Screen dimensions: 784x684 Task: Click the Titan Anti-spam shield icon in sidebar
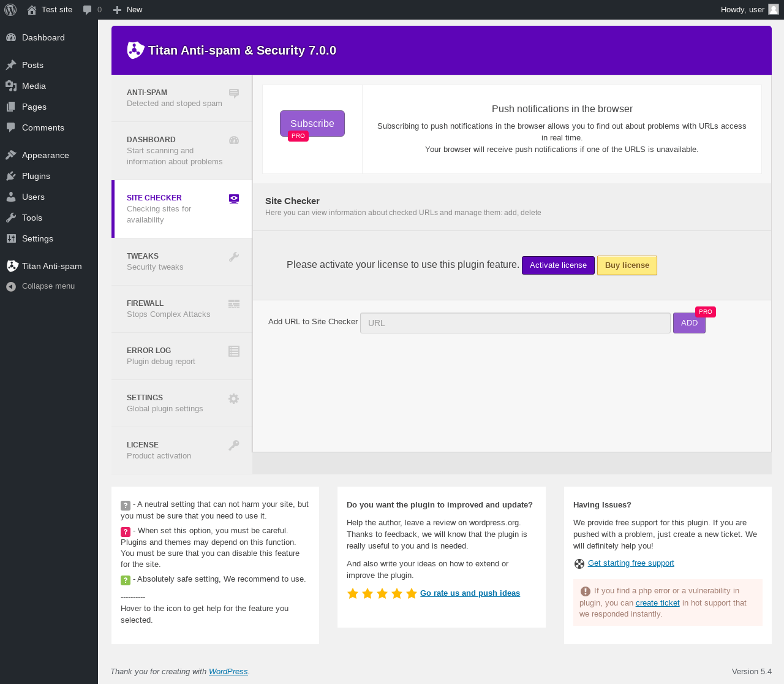tap(12, 266)
